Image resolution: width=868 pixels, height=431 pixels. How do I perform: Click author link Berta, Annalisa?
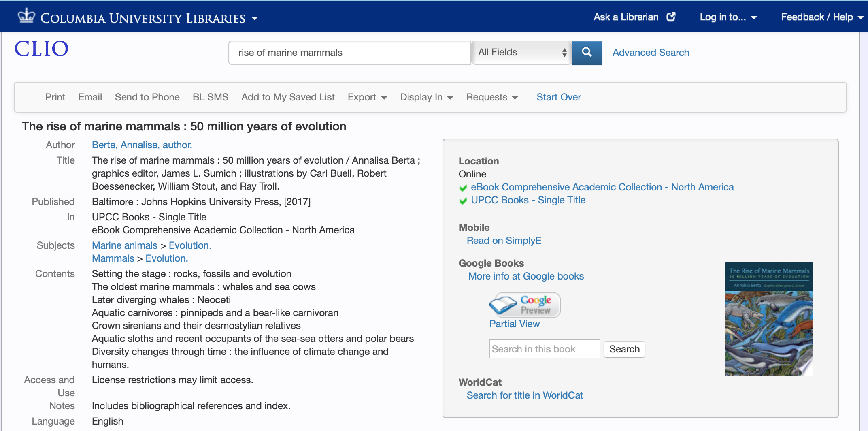tap(142, 145)
